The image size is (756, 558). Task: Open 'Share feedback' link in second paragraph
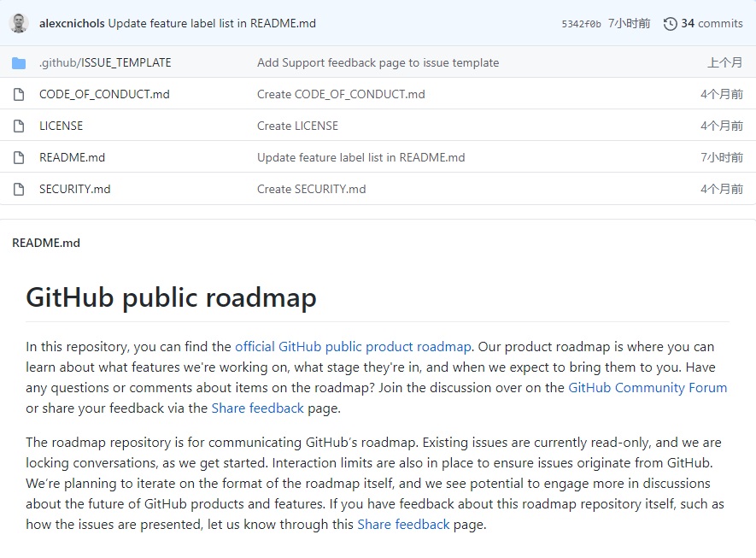pos(403,524)
